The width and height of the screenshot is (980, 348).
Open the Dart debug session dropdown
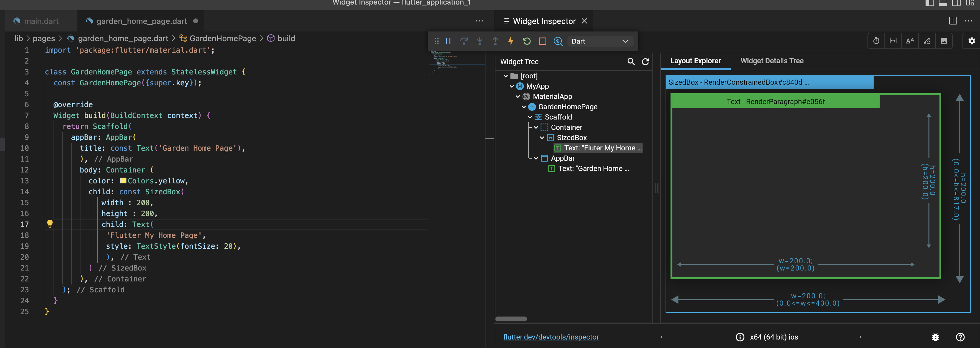click(x=599, y=41)
